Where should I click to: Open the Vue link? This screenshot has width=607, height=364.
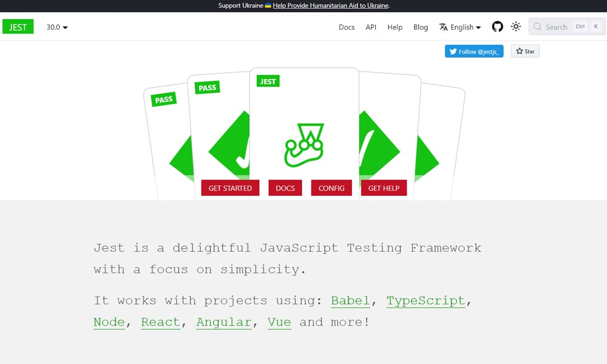coord(279,322)
